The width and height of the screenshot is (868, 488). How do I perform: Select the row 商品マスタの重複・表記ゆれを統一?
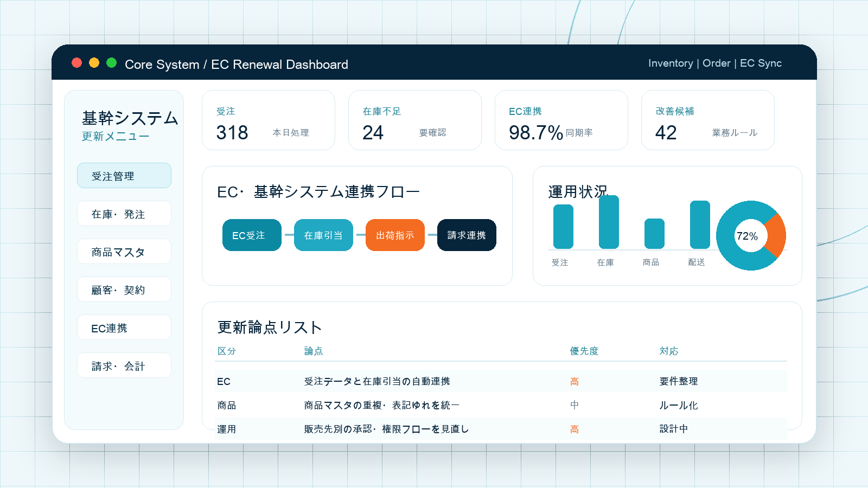501,405
